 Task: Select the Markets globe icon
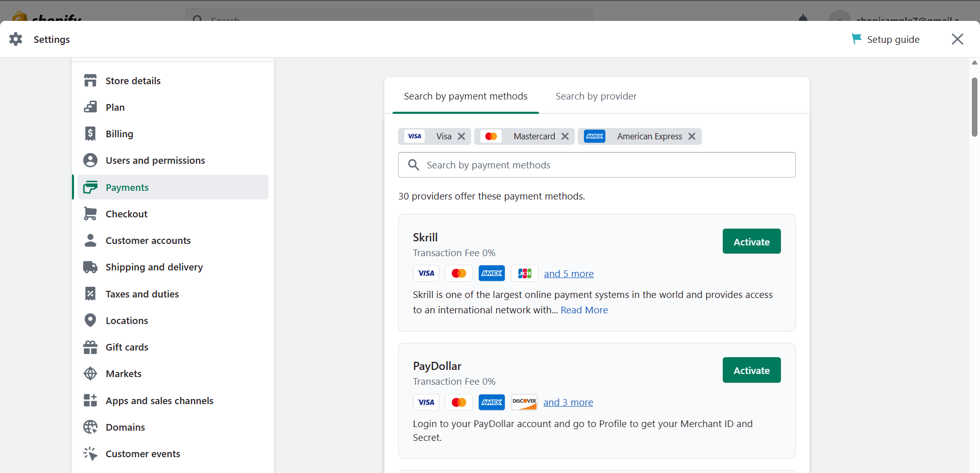click(x=90, y=374)
